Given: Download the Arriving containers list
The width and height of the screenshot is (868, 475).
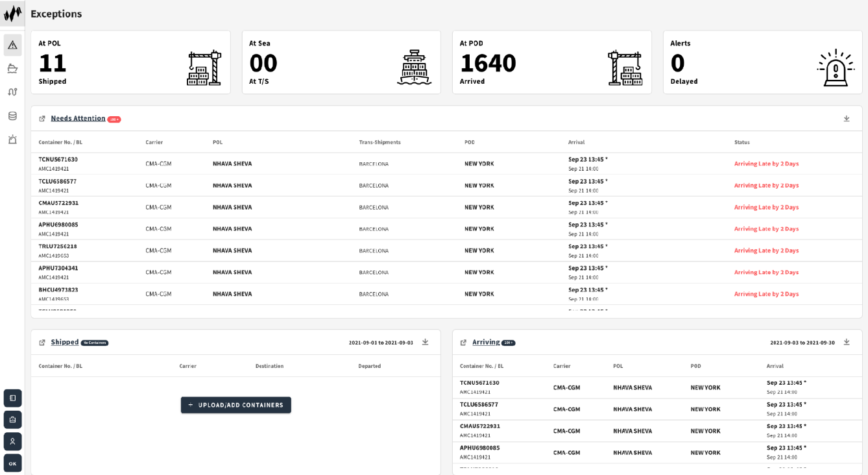Looking at the screenshot, I should coord(847,342).
